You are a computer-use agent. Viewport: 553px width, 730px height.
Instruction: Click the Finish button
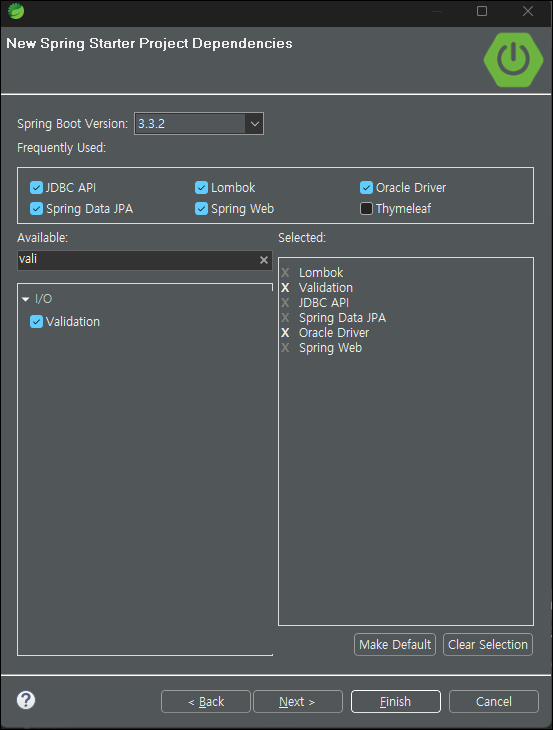click(396, 702)
